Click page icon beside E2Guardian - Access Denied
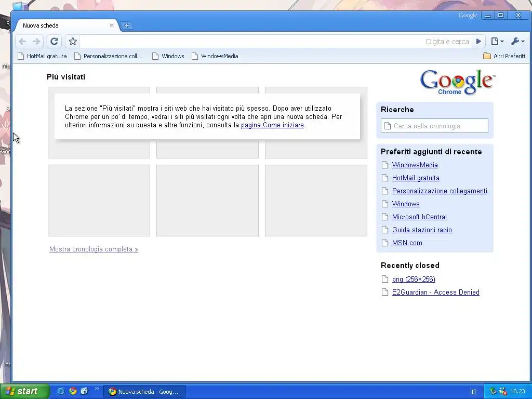 (385, 292)
